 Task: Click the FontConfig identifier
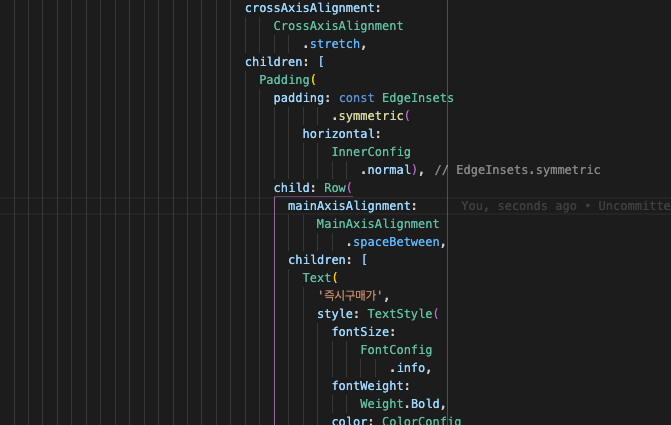396,349
